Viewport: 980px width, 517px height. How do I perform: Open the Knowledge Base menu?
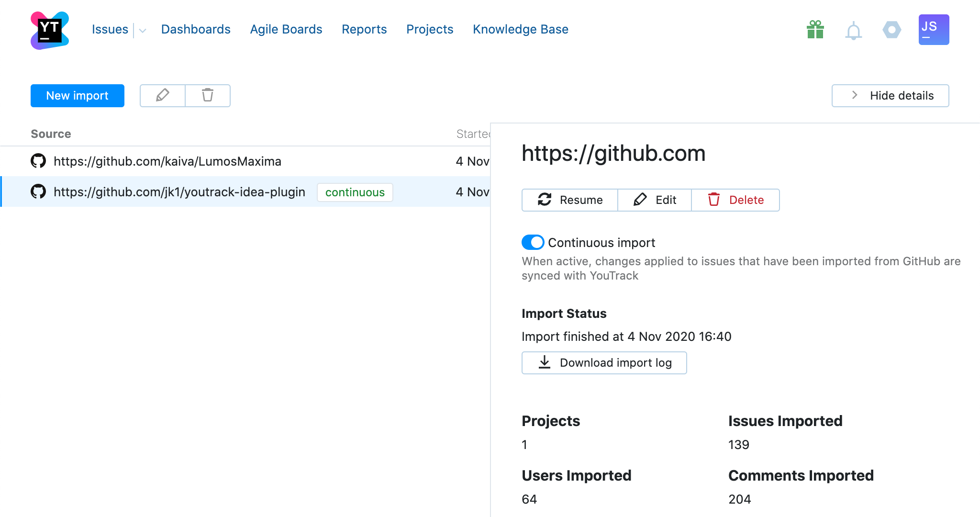(520, 29)
